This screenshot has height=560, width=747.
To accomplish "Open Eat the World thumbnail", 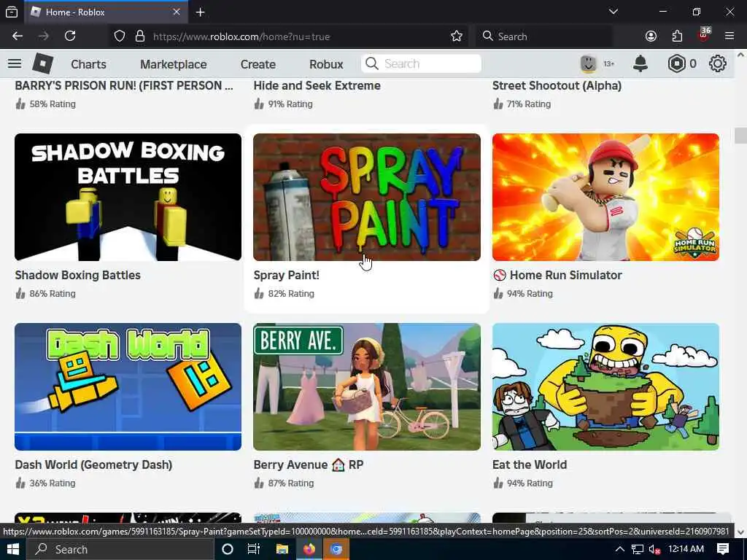I will click(605, 386).
